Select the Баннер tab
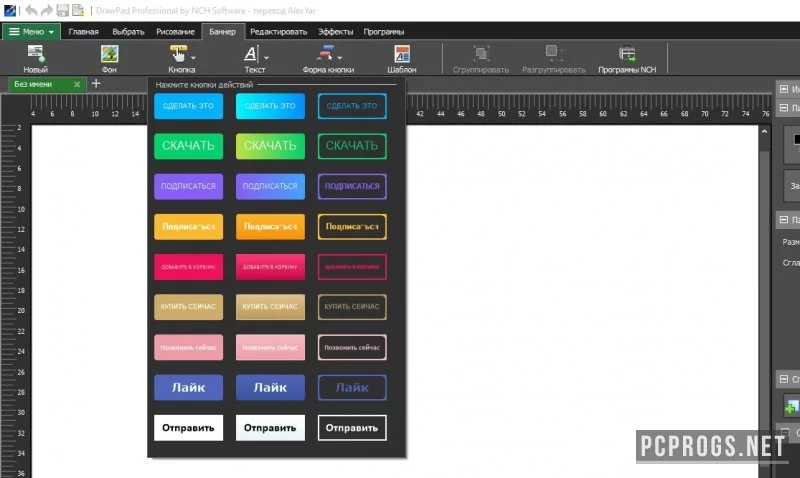Screen dimensions: 800x478 tap(222, 32)
